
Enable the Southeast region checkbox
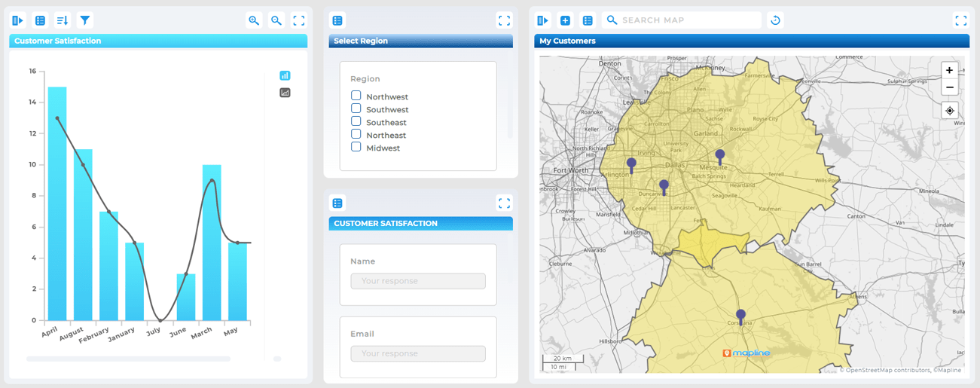(x=356, y=121)
